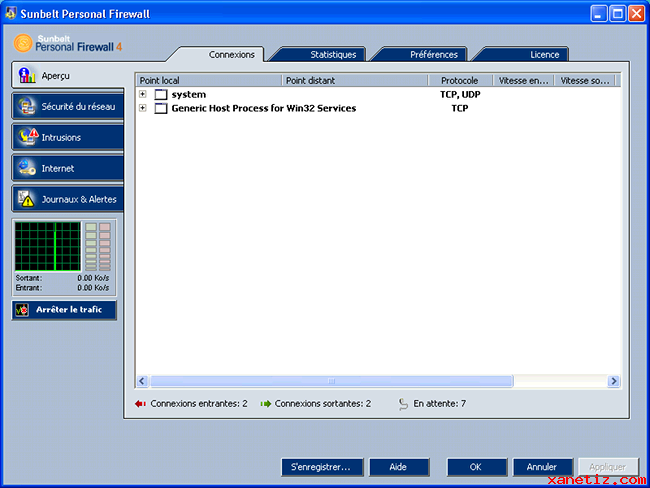The image size is (650, 488).
Task: Click Connexions sortantes: 2 status text
Action: (323, 404)
